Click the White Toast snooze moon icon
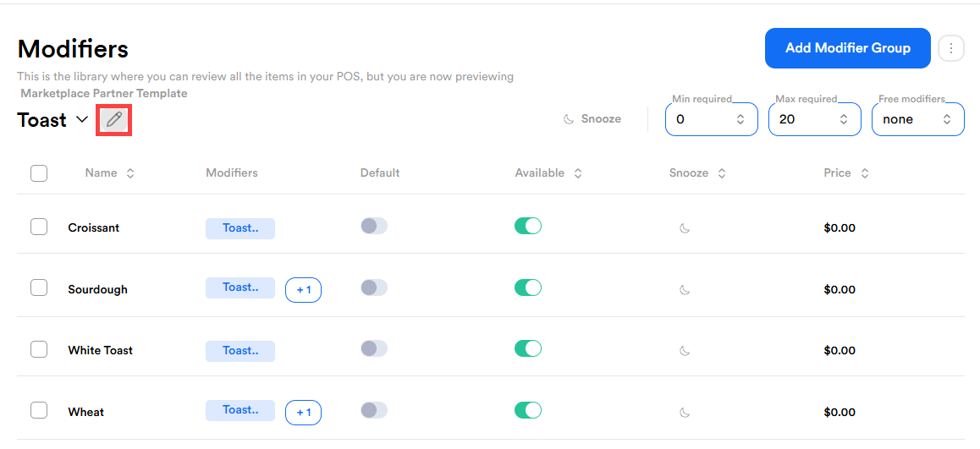Viewport: 980px width, 449px height. click(685, 351)
